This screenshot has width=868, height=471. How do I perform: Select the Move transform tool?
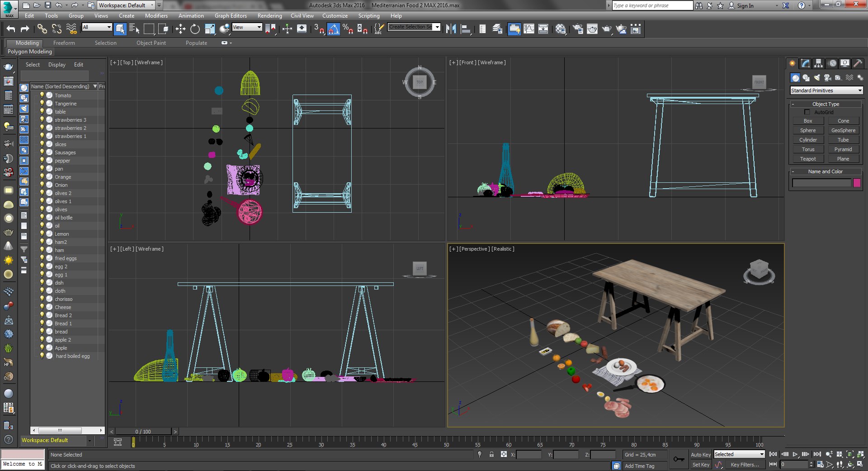(x=180, y=29)
